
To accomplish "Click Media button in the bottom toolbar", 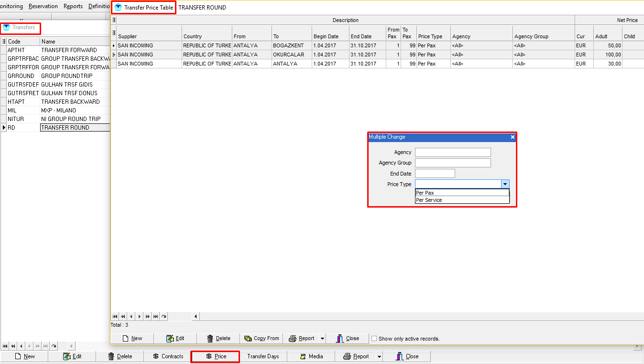I will tap(311, 356).
